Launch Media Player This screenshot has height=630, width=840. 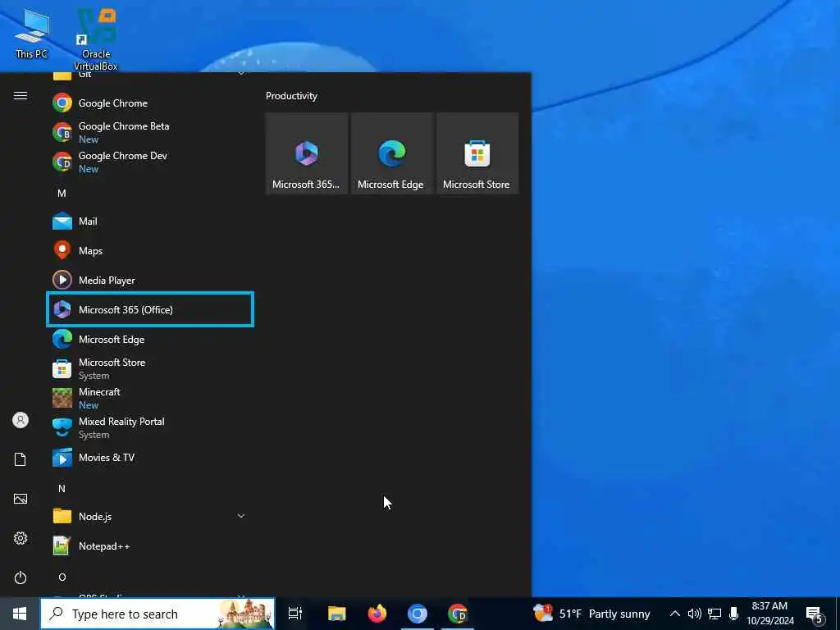pos(150,281)
